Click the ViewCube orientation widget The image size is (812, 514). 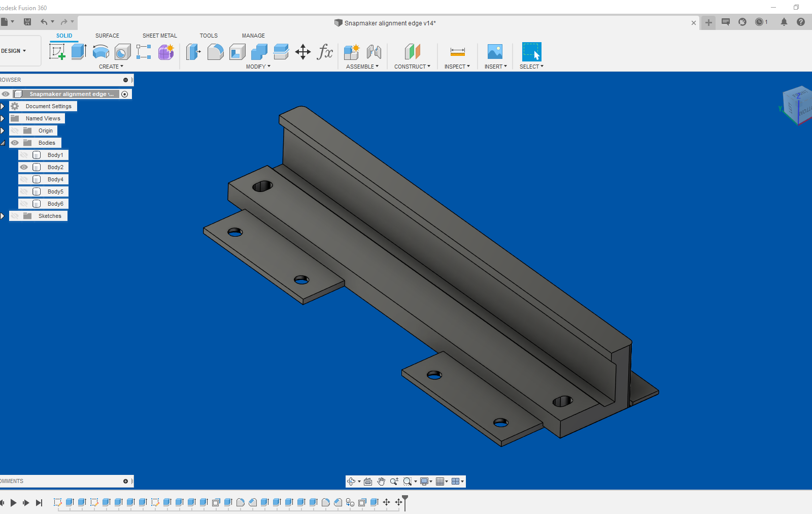[797, 105]
